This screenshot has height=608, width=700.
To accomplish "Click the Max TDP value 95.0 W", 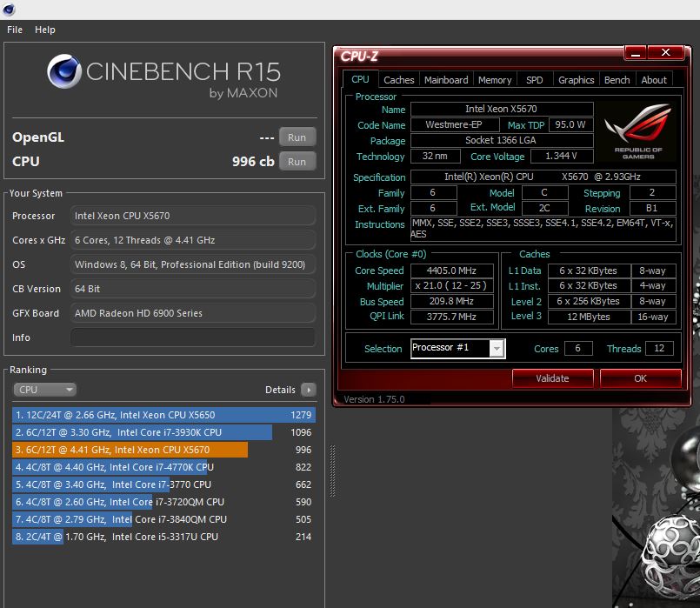I will tap(571, 124).
